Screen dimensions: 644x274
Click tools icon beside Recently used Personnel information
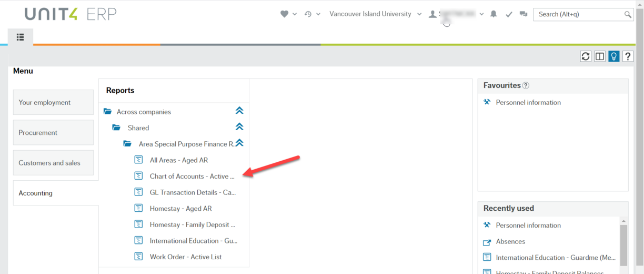(487, 225)
